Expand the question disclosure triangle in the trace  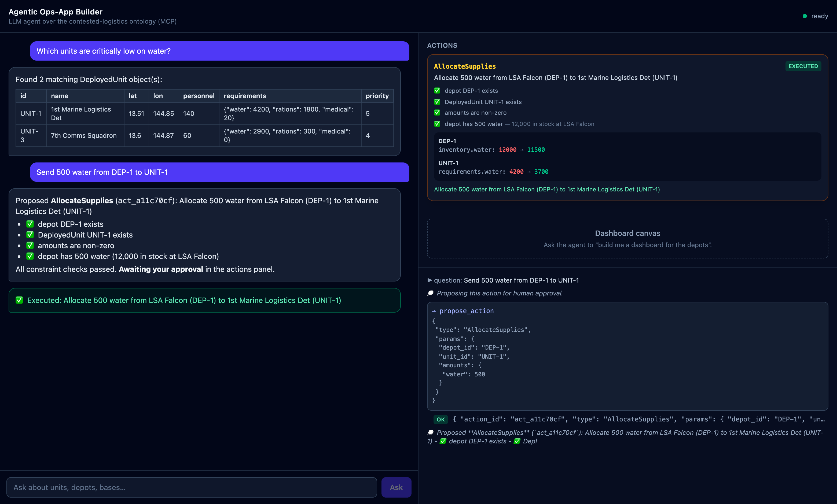[x=429, y=280]
